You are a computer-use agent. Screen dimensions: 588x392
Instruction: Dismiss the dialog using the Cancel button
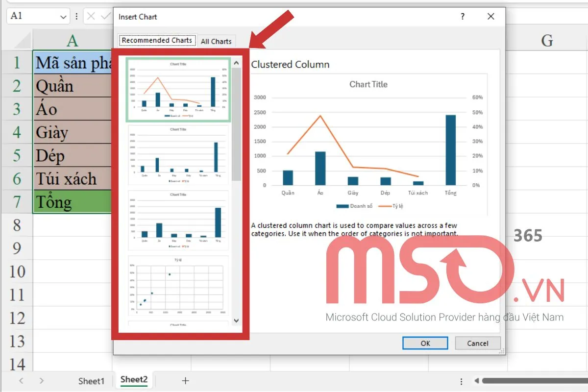click(x=477, y=343)
